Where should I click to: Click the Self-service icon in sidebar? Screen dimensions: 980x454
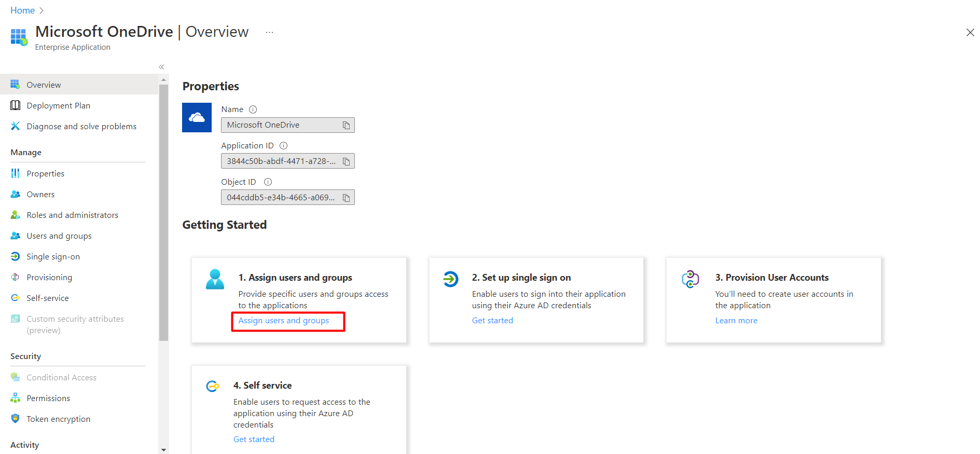pos(15,298)
